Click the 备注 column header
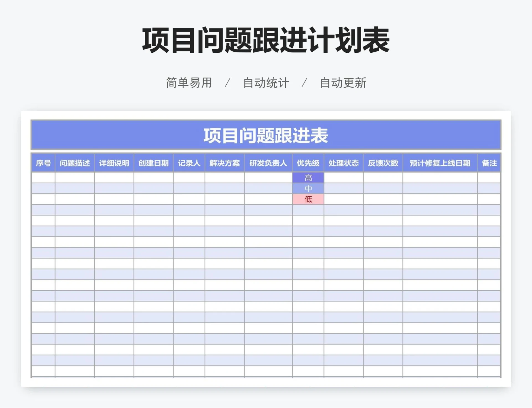 pos(490,164)
